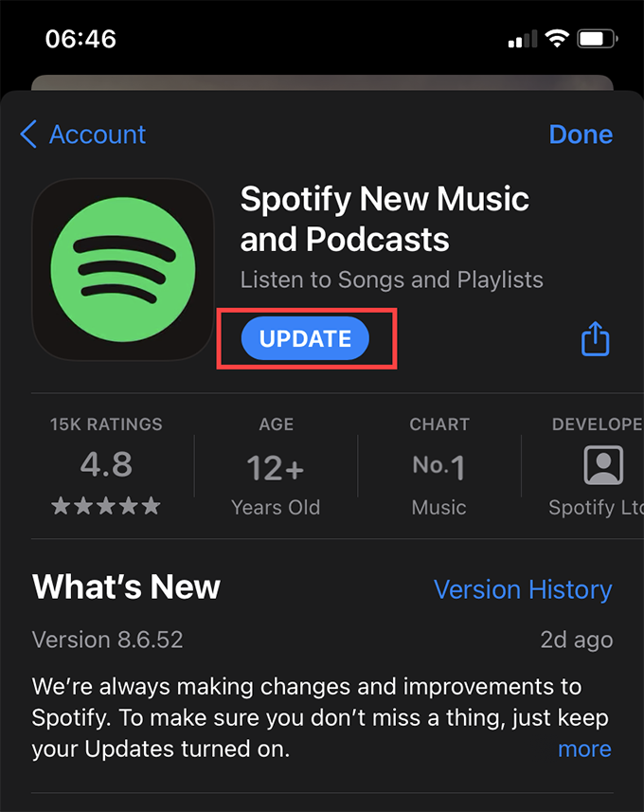Tap Done to close the app page
The image size is (644, 812).
[x=581, y=135]
